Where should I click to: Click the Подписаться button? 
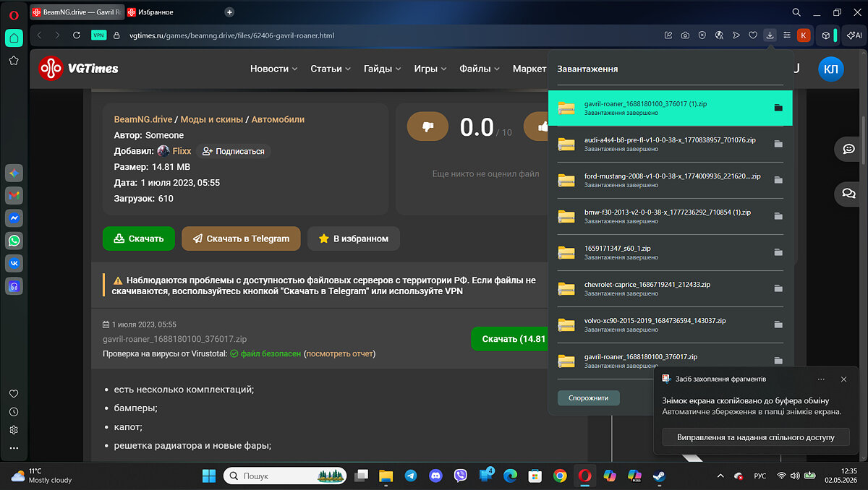233,151
